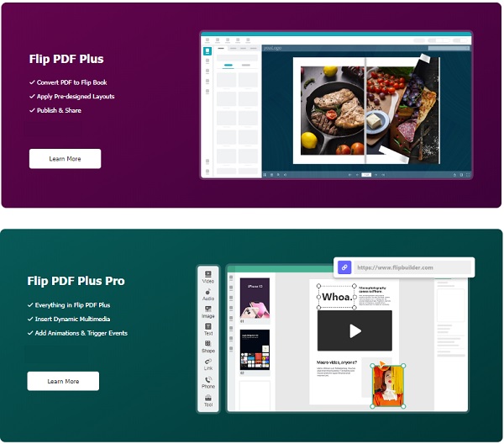Click 'Add Animations & Trigger Events' text
This screenshot has width=504, height=444.
tap(81, 333)
